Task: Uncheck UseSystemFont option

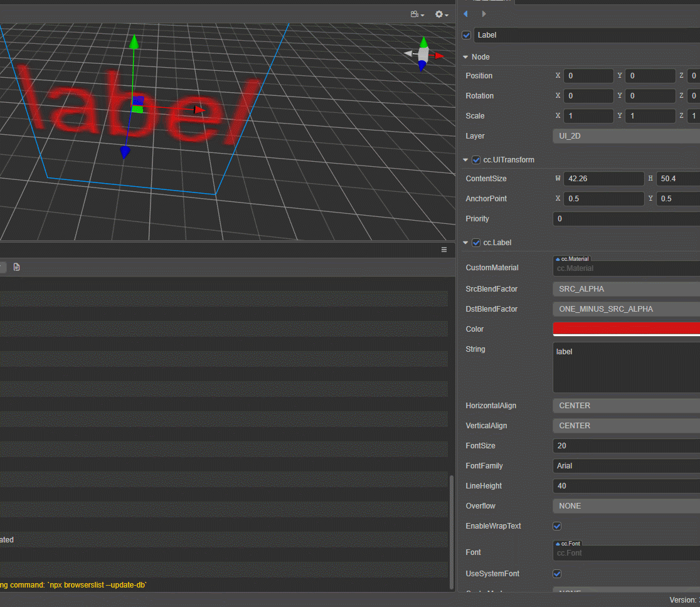Action: 557,574
